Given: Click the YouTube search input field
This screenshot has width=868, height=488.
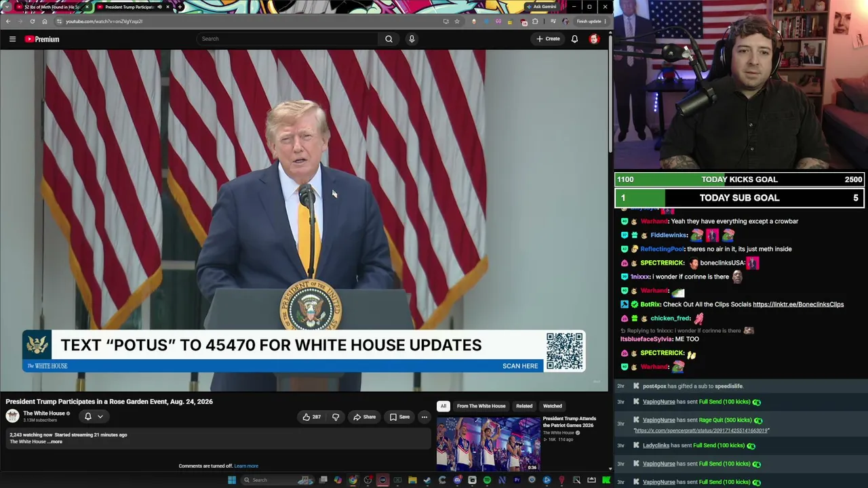Looking at the screenshot, I should (x=287, y=39).
